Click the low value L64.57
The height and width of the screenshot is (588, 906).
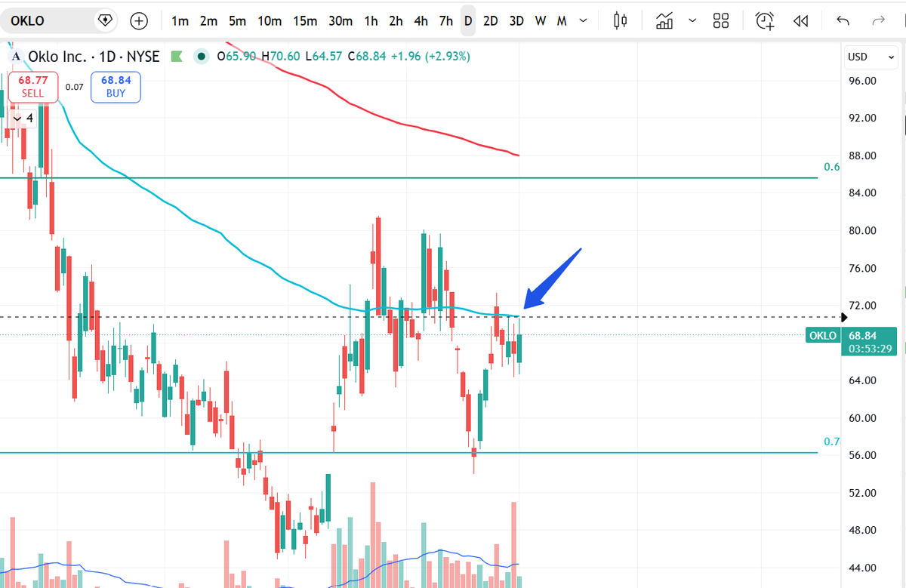coord(323,56)
